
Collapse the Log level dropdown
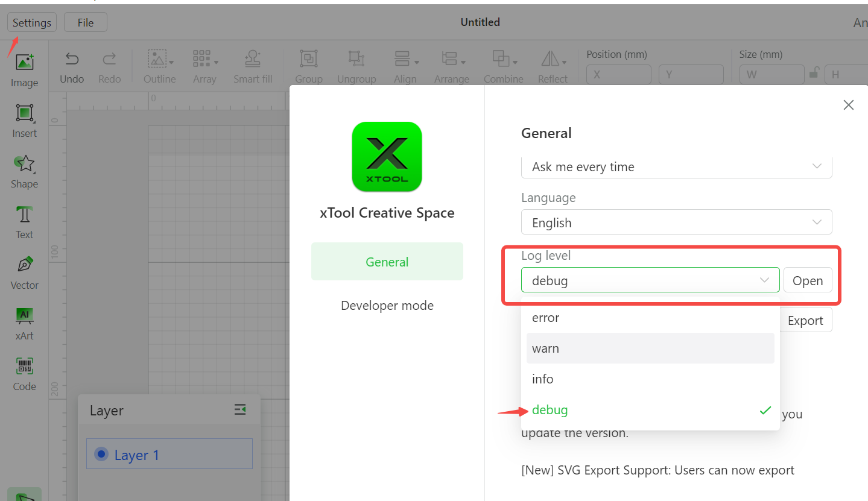(x=650, y=280)
